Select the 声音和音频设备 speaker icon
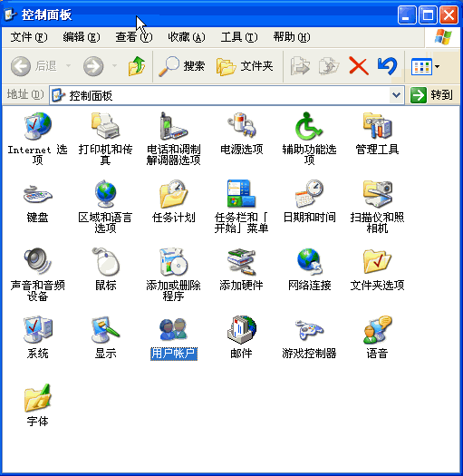Image resolution: width=463 pixels, height=476 pixels. [38, 261]
